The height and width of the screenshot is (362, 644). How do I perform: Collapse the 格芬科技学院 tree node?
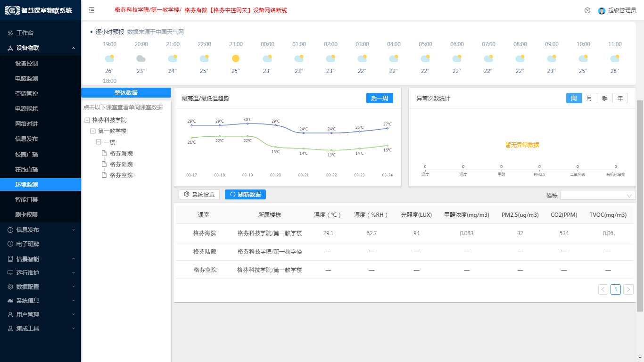(x=87, y=120)
